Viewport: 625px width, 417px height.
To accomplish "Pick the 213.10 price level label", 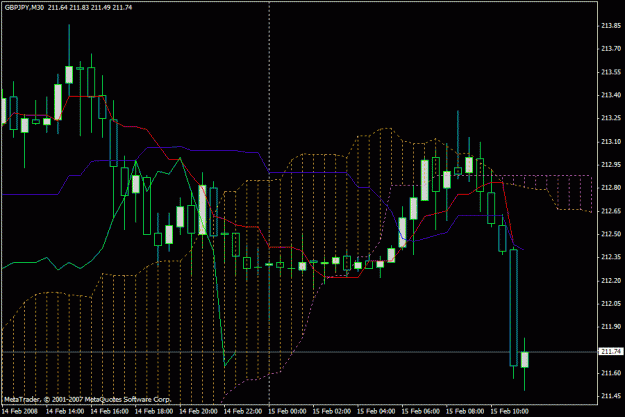I will [x=611, y=142].
